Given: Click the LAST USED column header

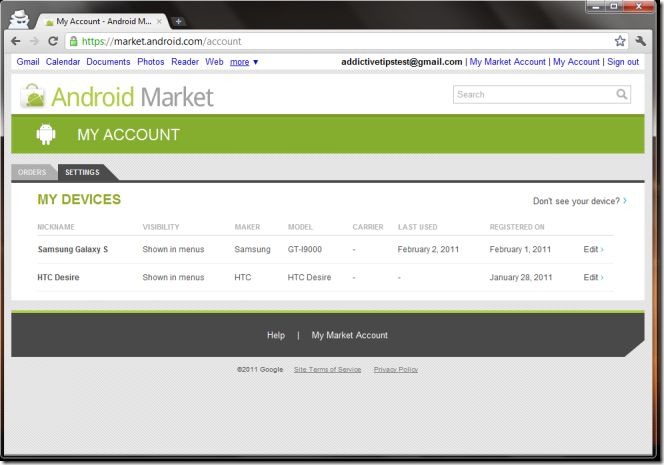Looking at the screenshot, I should (418, 227).
